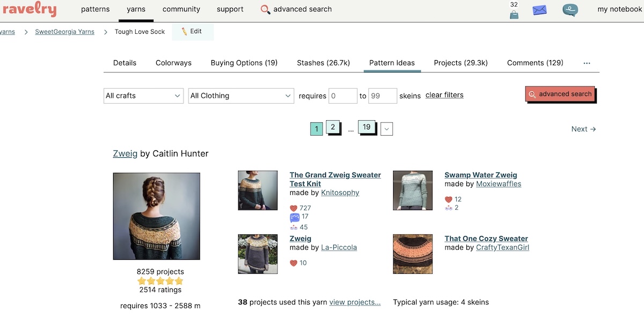Switch to Stashes (26.7k) tab

click(324, 63)
